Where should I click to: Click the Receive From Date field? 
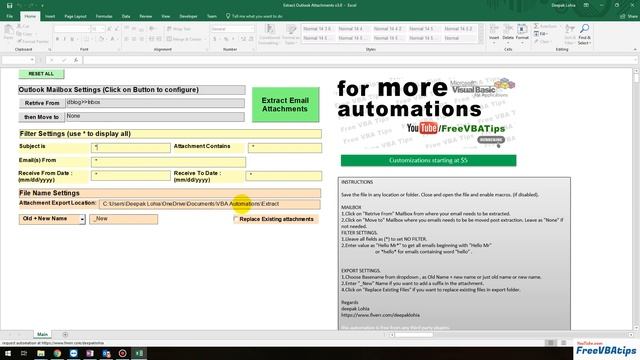tap(131, 176)
